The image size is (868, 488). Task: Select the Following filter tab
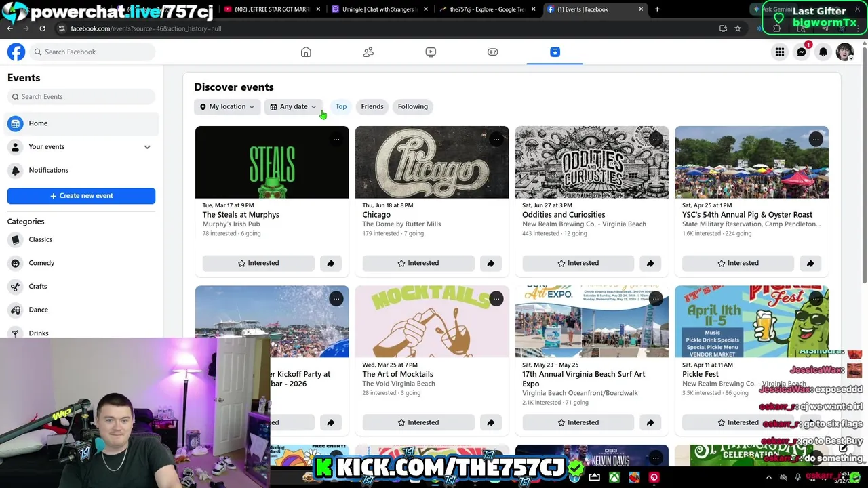413,106
